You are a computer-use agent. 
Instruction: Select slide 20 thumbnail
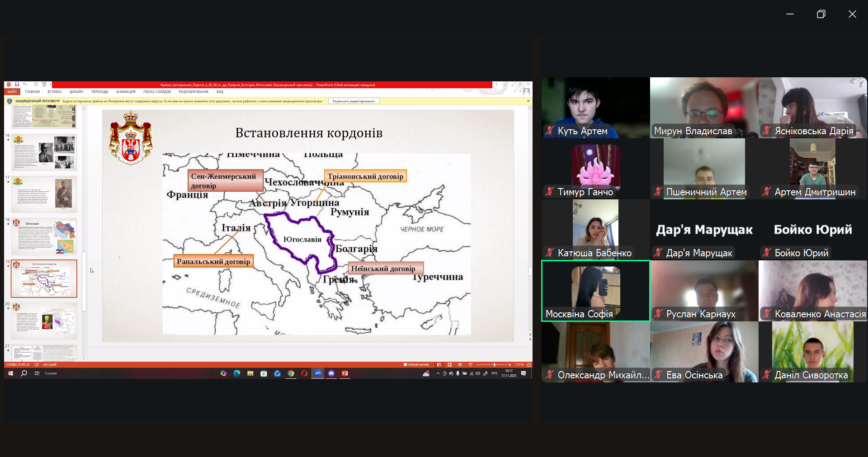[x=44, y=321]
